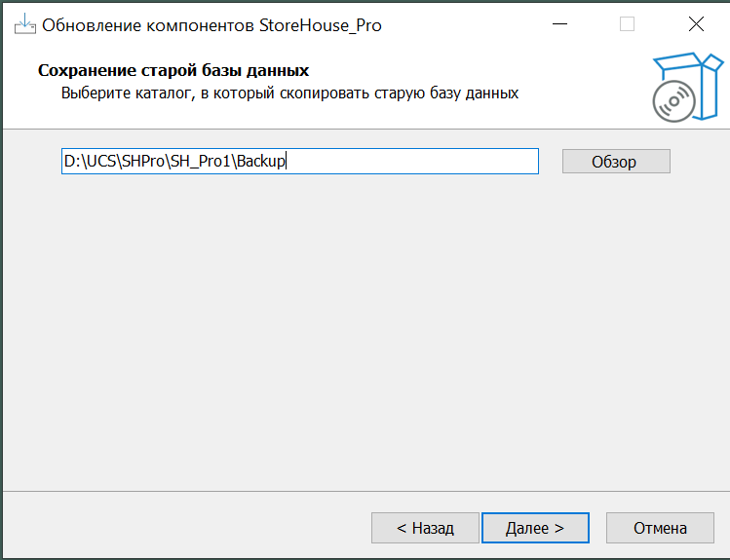Screen dimensions: 730x560
Task: Click the title 'Обновление компонентов StoreHouse_Pro'
Action: [x=211, y=25]
